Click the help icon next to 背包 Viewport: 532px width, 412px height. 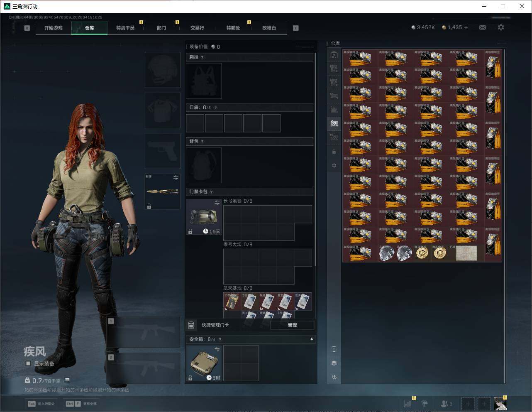click(x=202, y=142)
